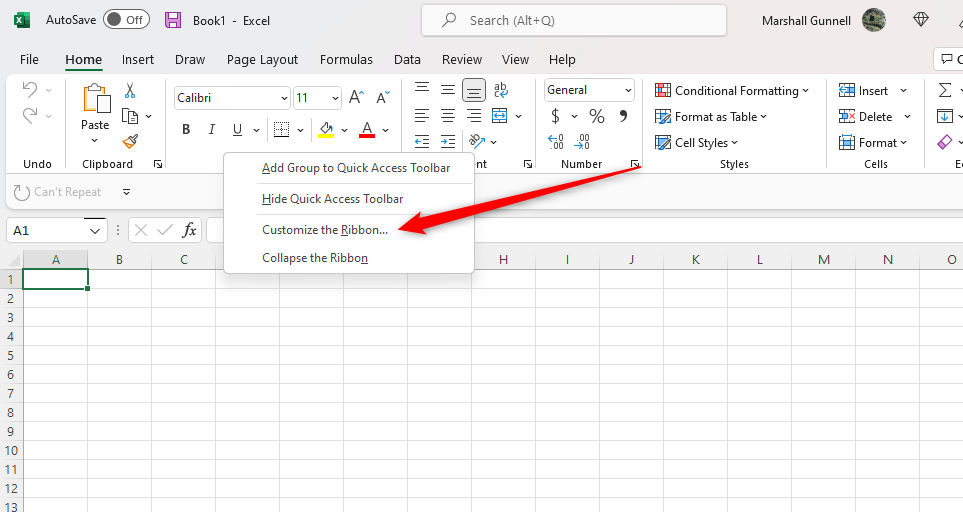Open the font size 11 dropdown
The image size is (963, 512).
point(335,98)
